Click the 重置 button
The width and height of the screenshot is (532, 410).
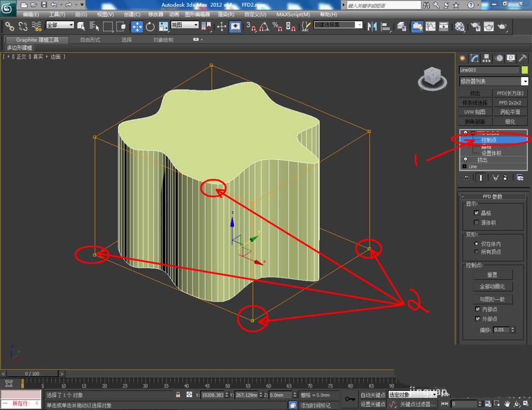pyautogui.click(x=492, y=275)
